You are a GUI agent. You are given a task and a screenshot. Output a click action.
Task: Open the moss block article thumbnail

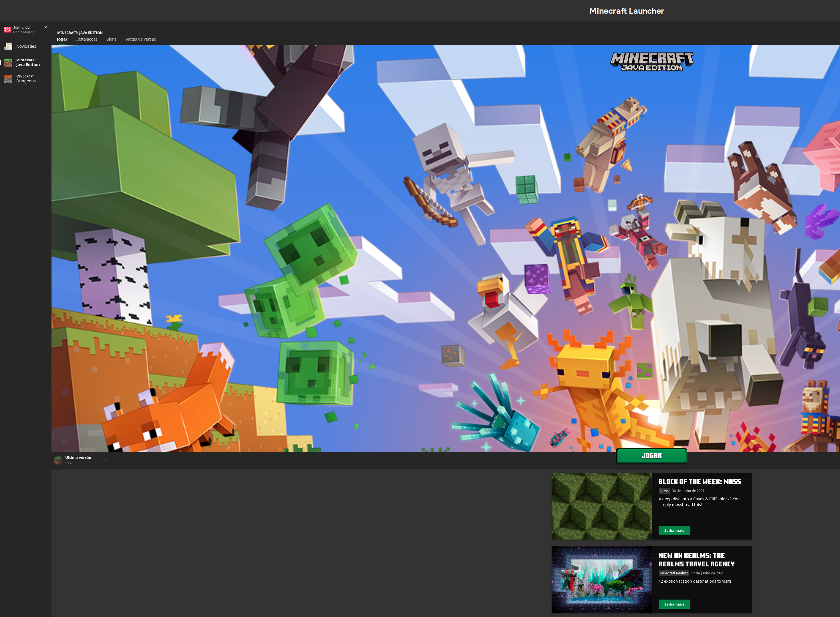601,506
